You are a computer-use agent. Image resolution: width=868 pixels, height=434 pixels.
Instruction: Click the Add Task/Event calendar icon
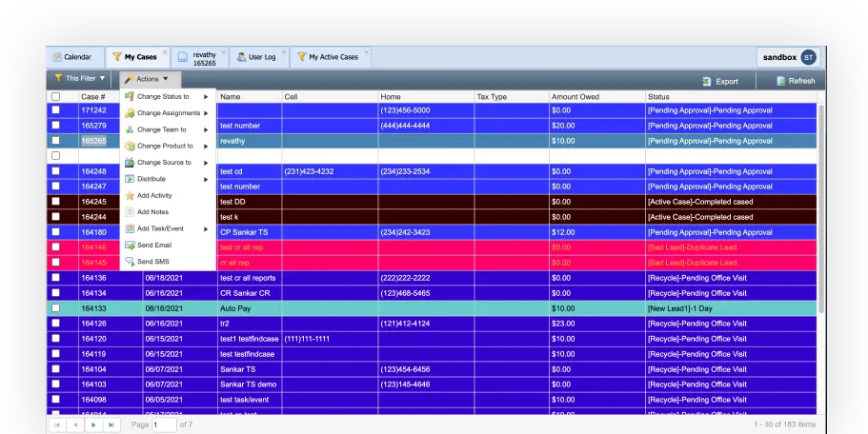click(x=130, y=228)
